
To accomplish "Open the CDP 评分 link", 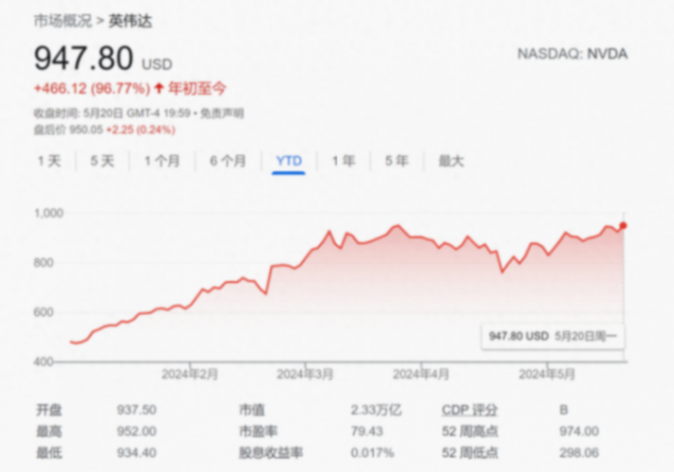I will coord(469,410).
